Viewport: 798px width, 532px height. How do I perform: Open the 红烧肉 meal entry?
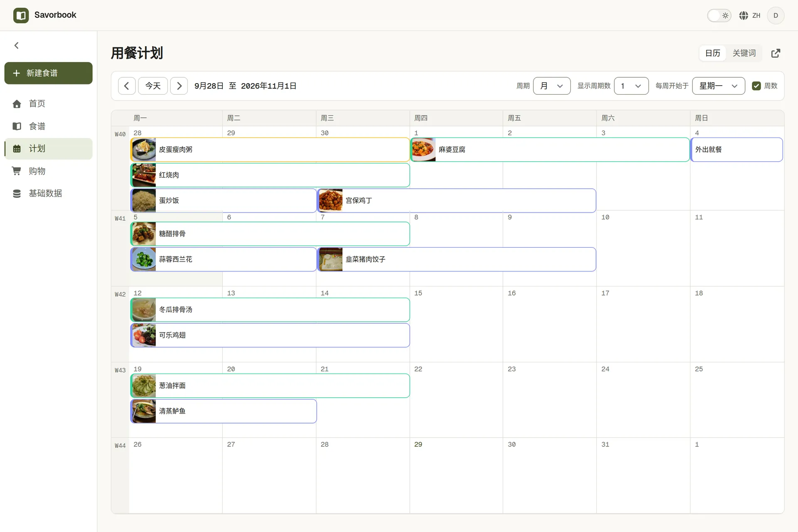point(270,175)
